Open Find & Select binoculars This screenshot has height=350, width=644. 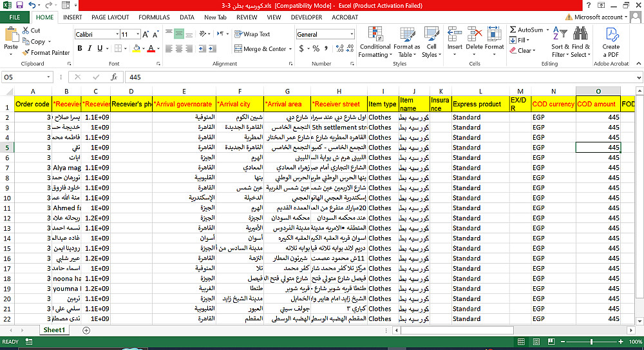[x=580, y=43]
